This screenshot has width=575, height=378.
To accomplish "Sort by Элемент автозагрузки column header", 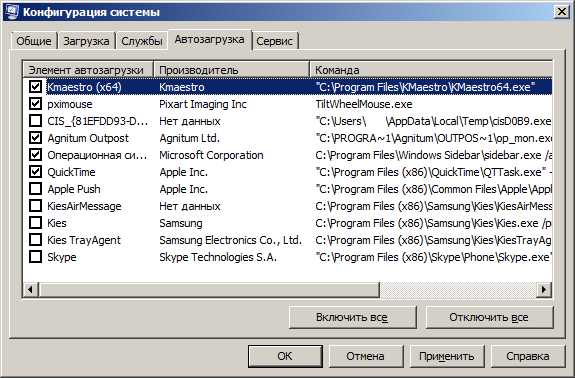I will 88,69.
